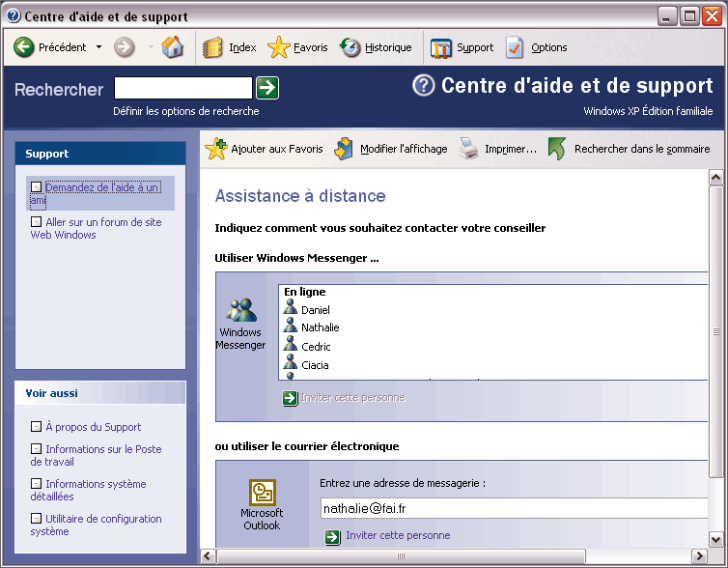Screen dimensions: 728x568
Task: Select contact Cedric in the En ligne list
Action: click(316, 347)
